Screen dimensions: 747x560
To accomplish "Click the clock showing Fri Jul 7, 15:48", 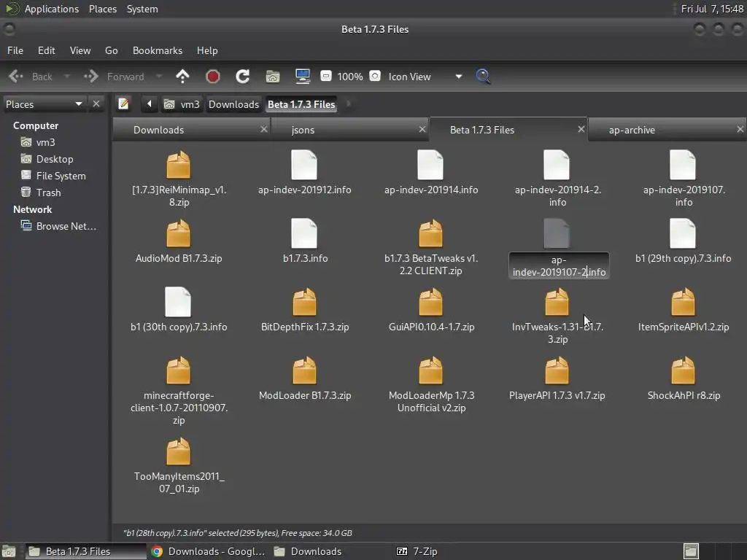I will [712, 9].
